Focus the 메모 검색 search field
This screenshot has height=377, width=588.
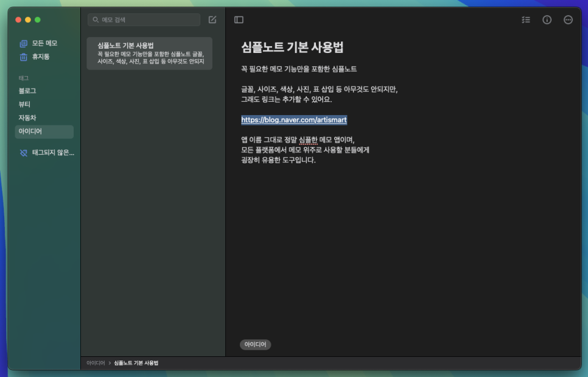pyautogui.click(x=144, y=19)
